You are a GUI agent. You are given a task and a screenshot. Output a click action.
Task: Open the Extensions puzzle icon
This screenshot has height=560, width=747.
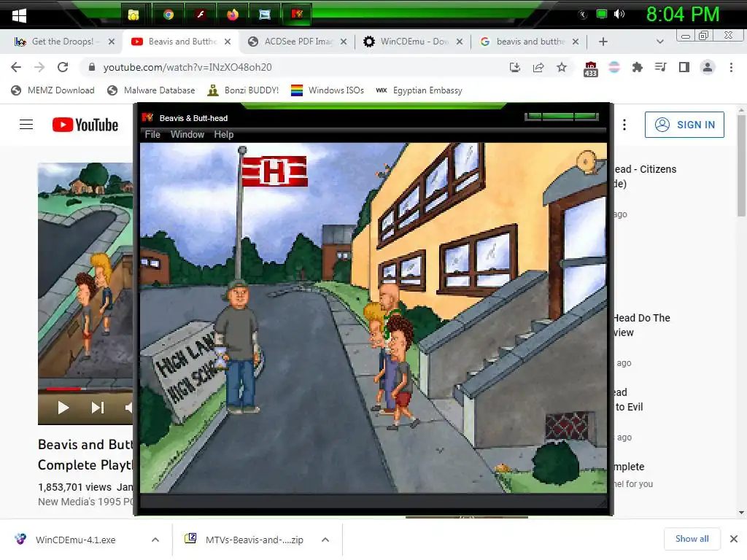637,67
